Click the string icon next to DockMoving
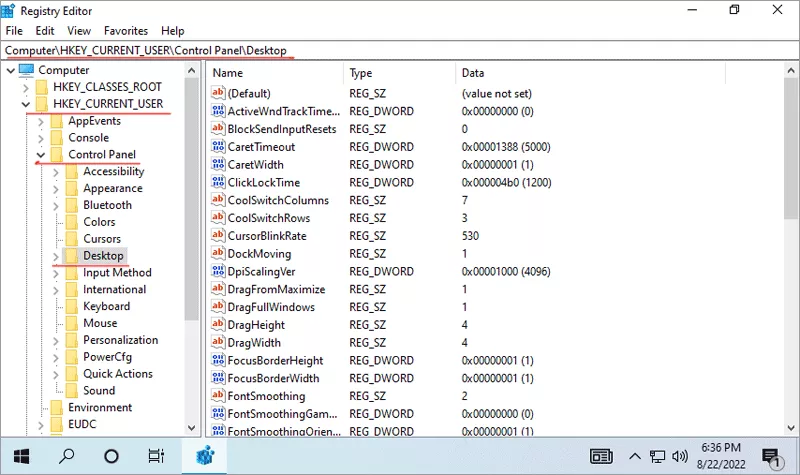This screenshot has height=475, width=800. [219, 254]
